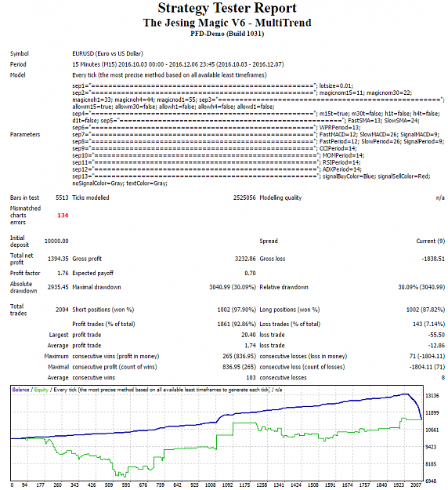Click consecutive wins value 265 (836.95)

point(239,356)
